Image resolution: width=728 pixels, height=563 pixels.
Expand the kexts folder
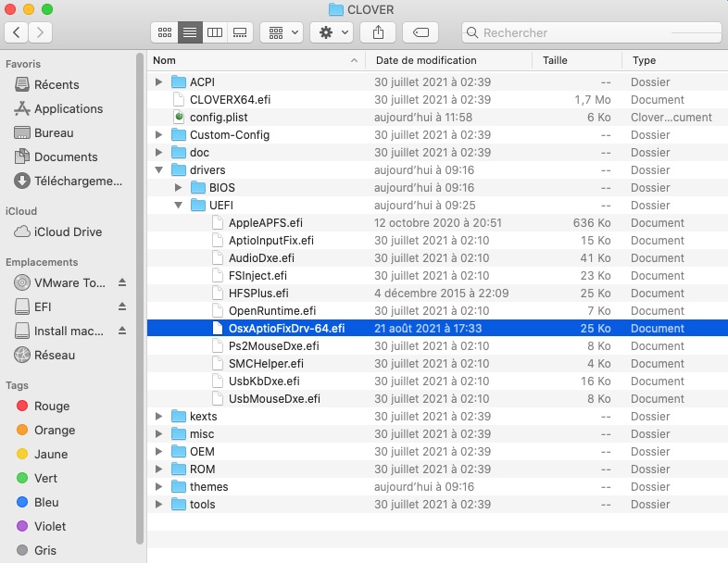coord(158,417)
